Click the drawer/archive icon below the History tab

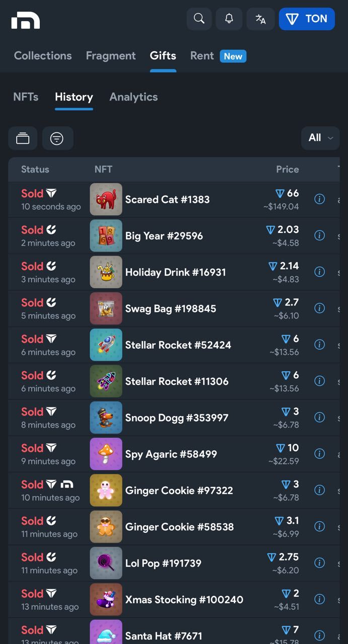point(22,138)
